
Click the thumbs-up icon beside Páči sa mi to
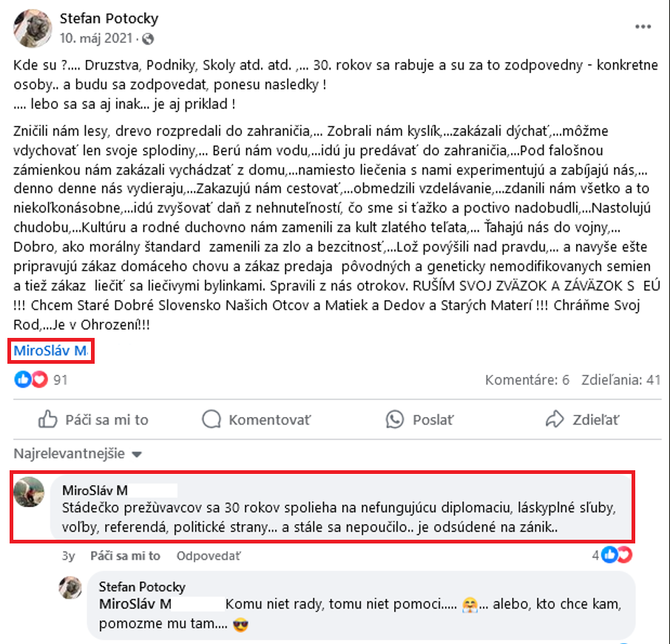pos(47,419)
